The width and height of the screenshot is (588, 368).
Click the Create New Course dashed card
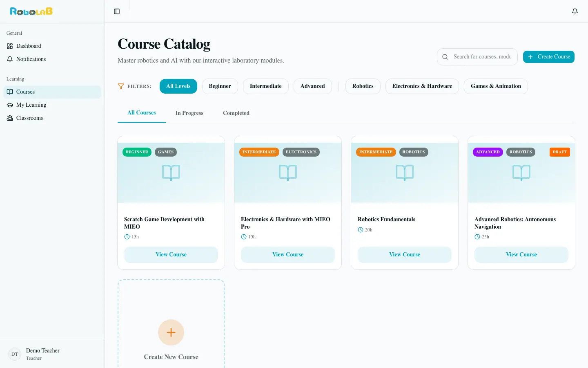pyautogui.click(x=171, y=324)
